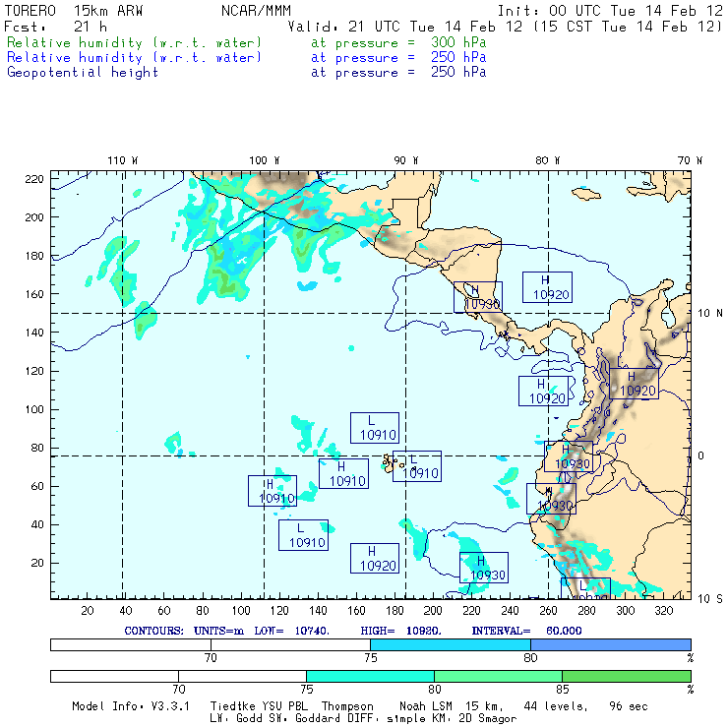Click the '90 W' longitude label
Screen dimensions: 728x728
pyautogui.click(x=405, y=160)
